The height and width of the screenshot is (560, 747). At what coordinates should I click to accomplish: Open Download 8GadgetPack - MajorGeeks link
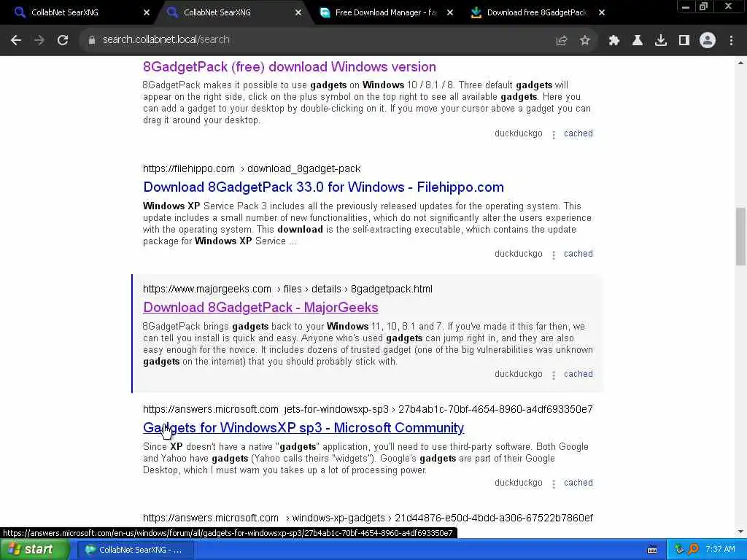(x=260, y=308)
